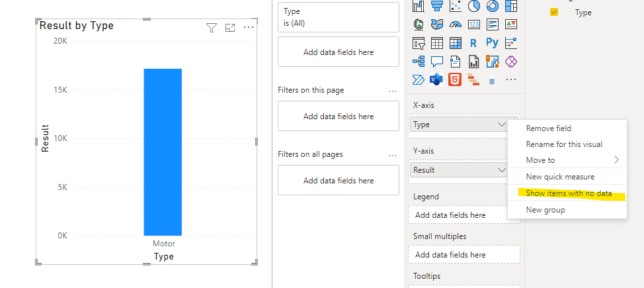Choose the KPI visual

click(511, 24)
